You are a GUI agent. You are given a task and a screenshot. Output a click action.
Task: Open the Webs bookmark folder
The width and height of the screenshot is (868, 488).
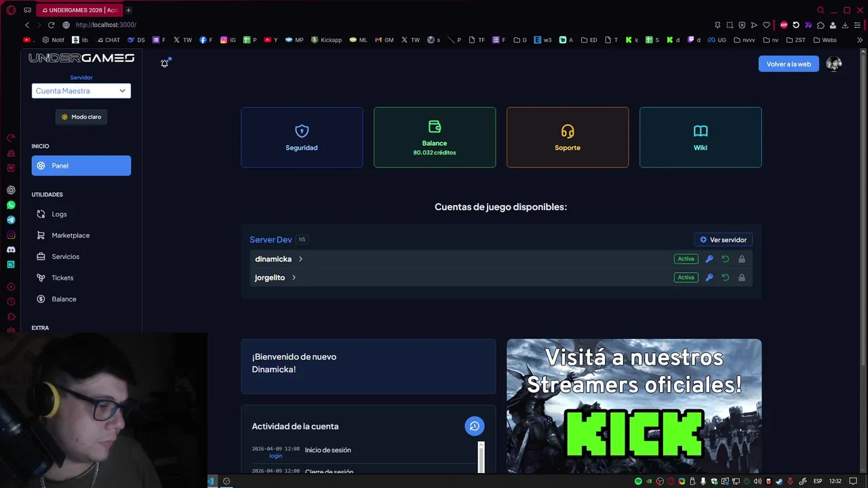(825, 40)
